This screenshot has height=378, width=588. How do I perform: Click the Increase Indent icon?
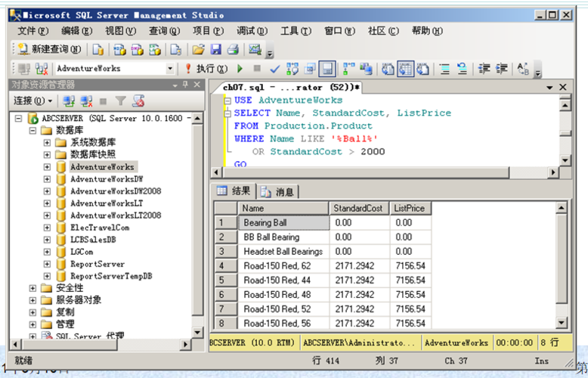coord(502,69)
